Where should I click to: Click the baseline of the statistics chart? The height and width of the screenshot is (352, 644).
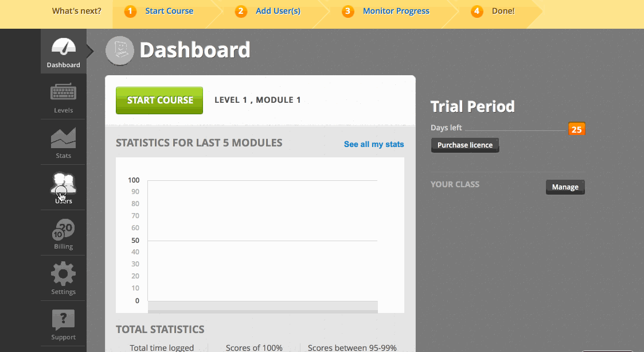click(263, 300)
